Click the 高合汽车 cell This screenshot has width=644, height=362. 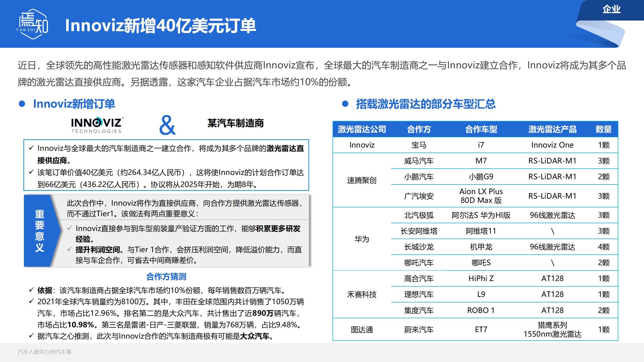[x=419, y=279]
